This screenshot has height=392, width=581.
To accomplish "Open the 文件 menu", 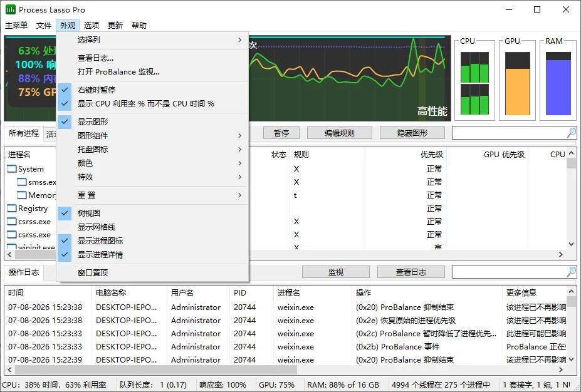I will click(x=44, y=25).
